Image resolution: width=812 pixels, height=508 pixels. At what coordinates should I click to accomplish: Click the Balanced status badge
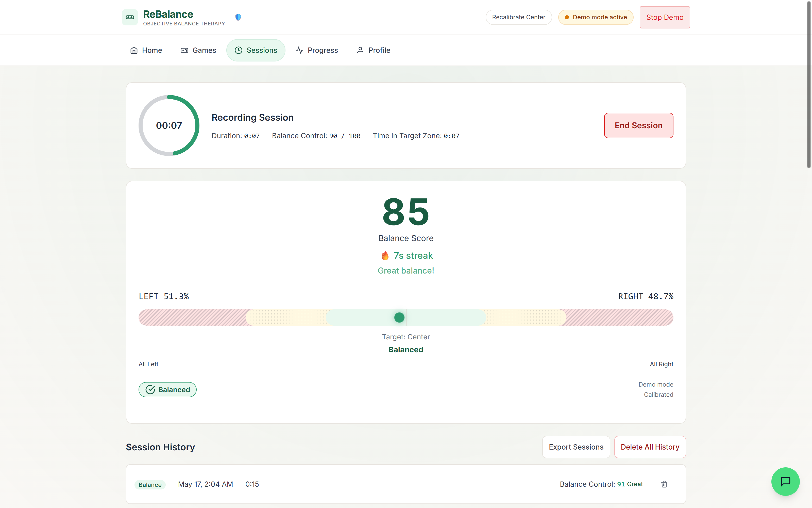point(167,390)
